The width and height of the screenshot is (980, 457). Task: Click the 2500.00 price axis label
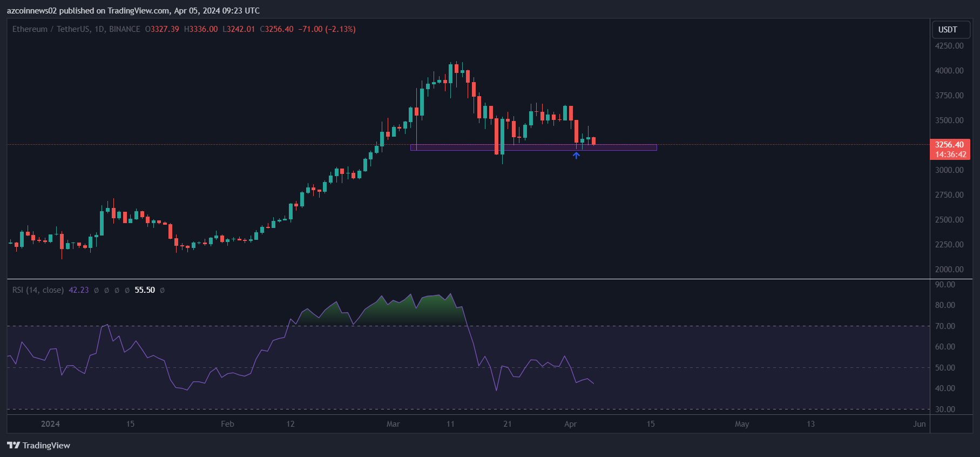[x=949, y=220]
